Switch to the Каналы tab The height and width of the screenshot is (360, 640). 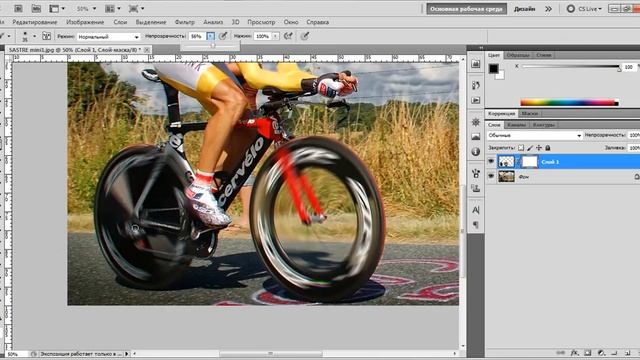click(x=516, y=125)
